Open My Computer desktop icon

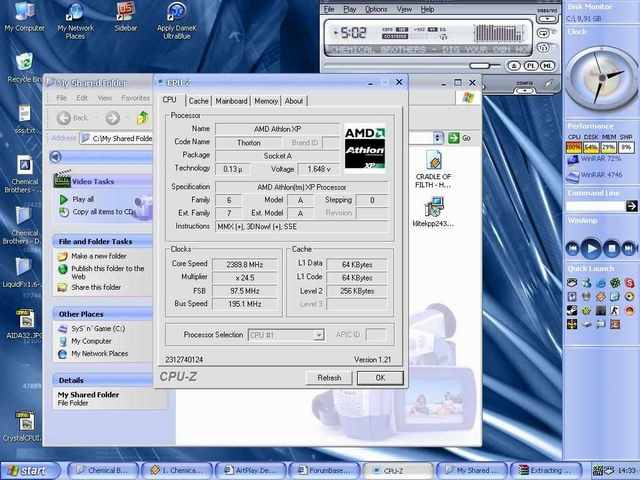24,17
